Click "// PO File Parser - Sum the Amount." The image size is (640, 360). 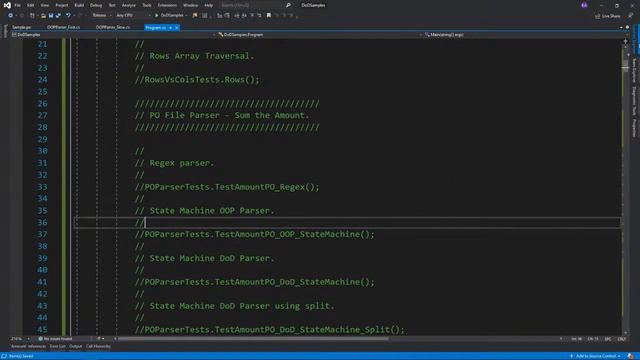(222, 116)
